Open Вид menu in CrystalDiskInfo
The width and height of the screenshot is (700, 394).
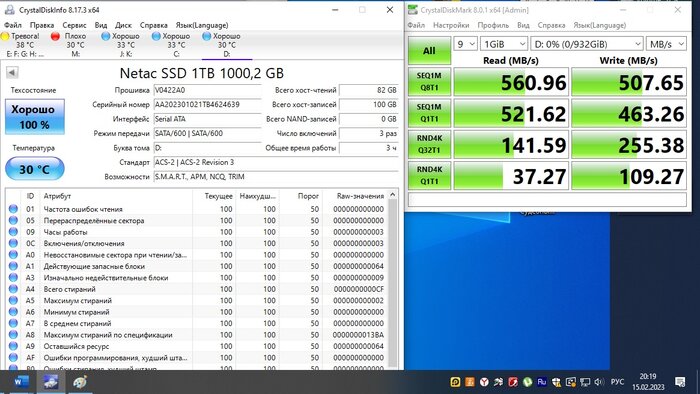pyautogui.click(x=101, y=25)
